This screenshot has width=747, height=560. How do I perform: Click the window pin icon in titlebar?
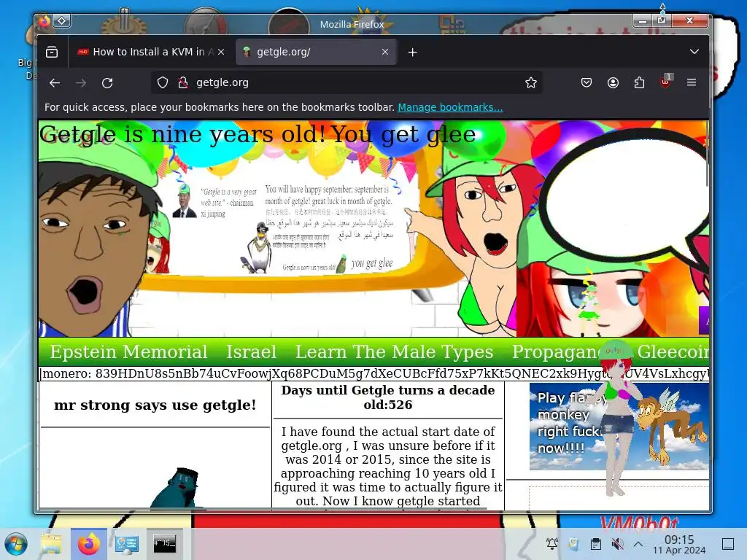(x=62, y=20)
